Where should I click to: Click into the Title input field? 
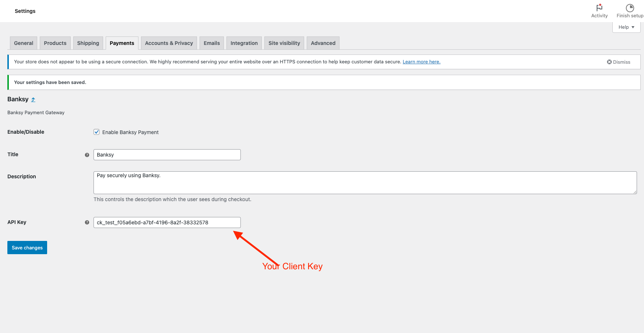click(x=167, y=155)
